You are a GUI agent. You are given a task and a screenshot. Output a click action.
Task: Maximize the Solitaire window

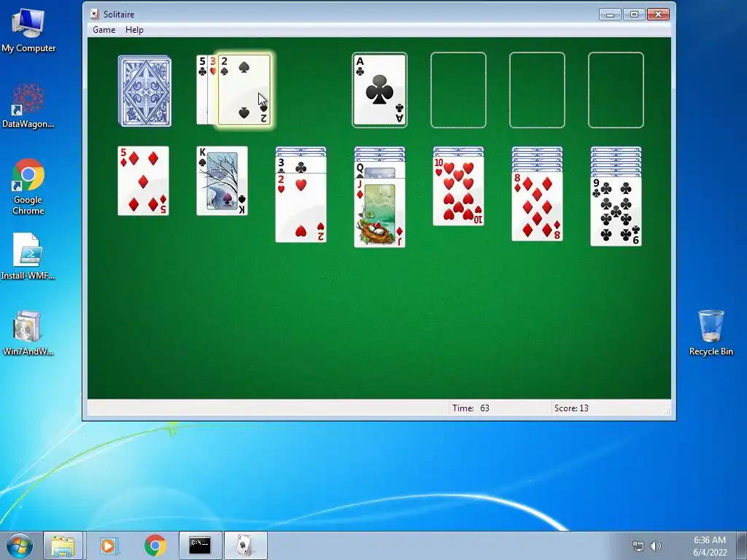tap(634, 15)
